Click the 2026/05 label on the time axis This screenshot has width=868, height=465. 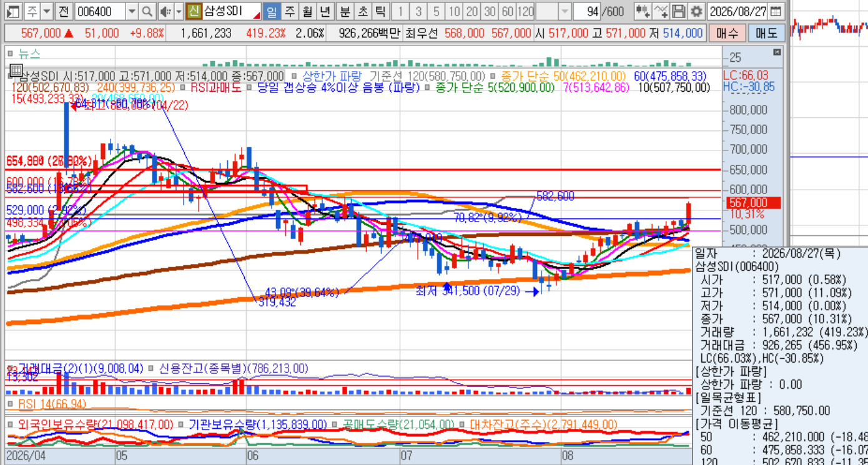coord(122,455)
